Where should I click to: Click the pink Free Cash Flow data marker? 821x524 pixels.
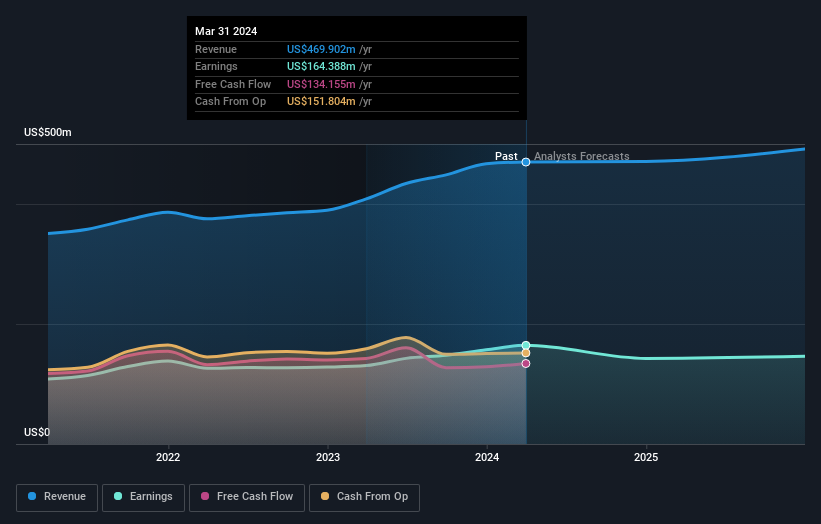[x=526, y=363]
